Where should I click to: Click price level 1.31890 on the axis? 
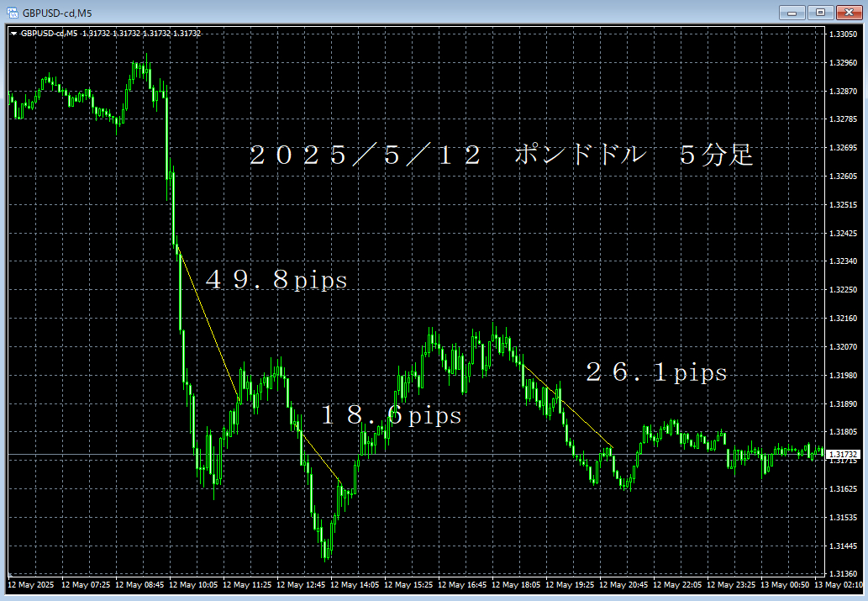(843, 403)
